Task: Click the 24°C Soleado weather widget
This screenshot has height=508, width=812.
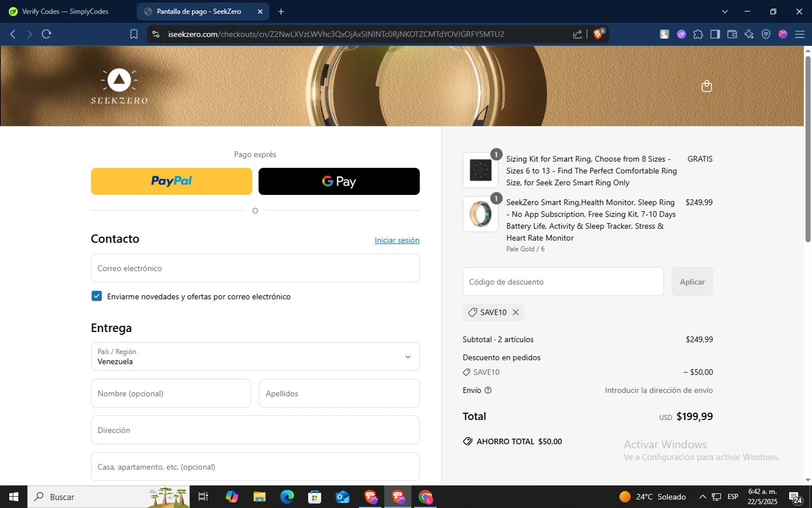Action: 652,497
